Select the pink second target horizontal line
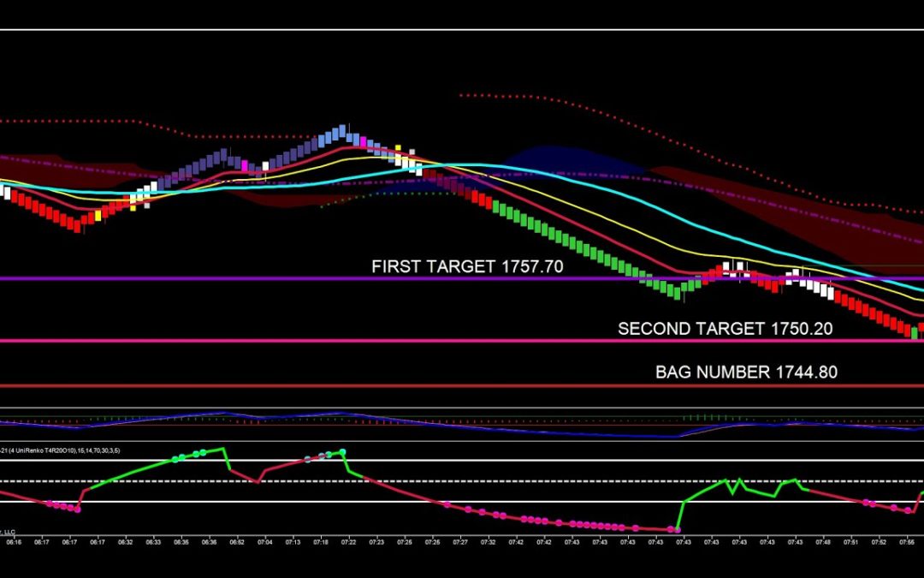Viewport: 924px width, 578px height. (x=257, y=341)
